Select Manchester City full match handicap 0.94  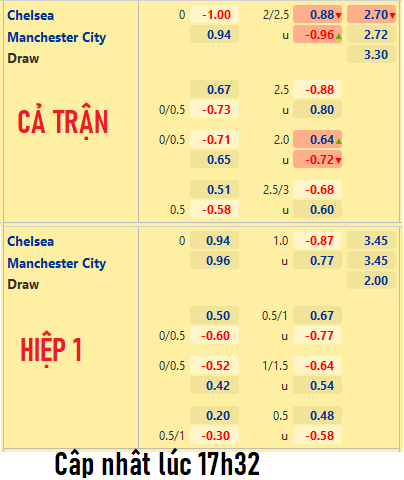click(x=214, y=34)
